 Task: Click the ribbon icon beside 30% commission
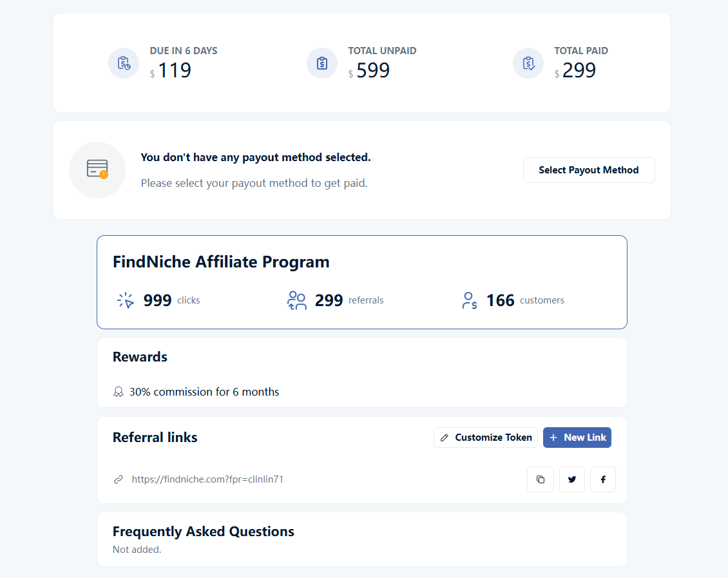coord(119,392)
